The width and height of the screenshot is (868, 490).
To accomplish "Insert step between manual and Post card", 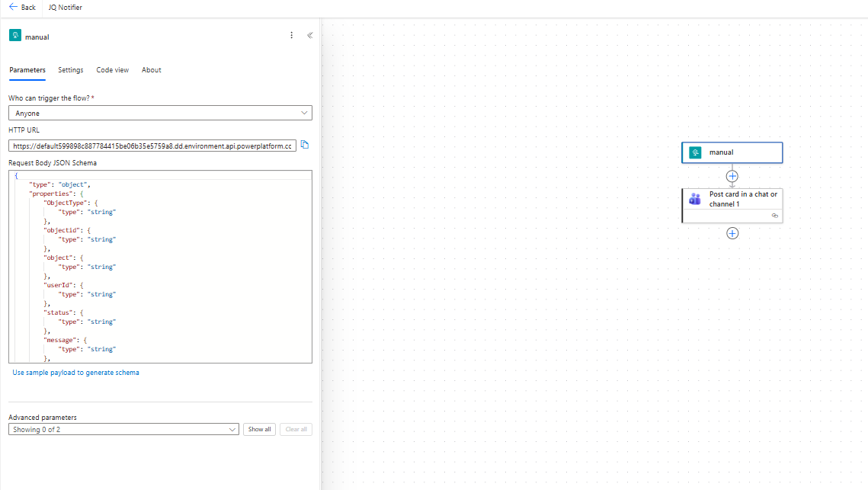I will pos(732,177).
